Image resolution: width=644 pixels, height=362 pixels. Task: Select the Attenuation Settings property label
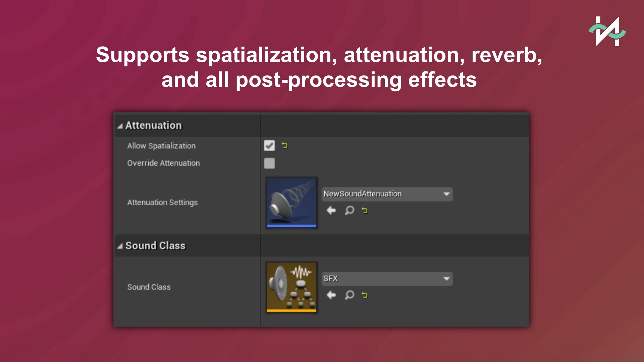162,202
